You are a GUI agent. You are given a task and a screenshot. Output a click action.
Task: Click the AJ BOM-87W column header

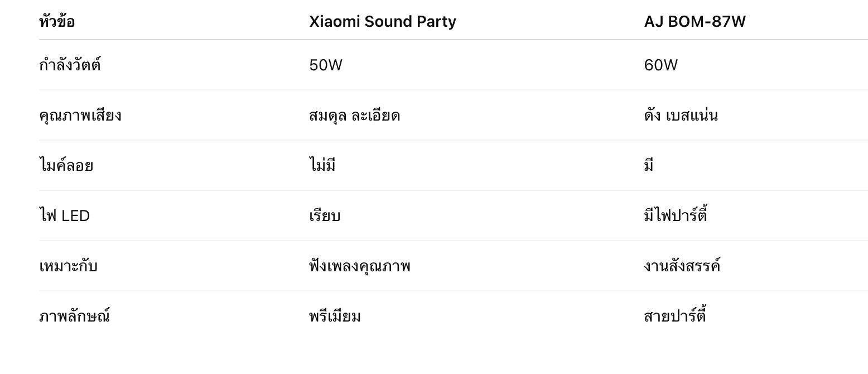695,22
